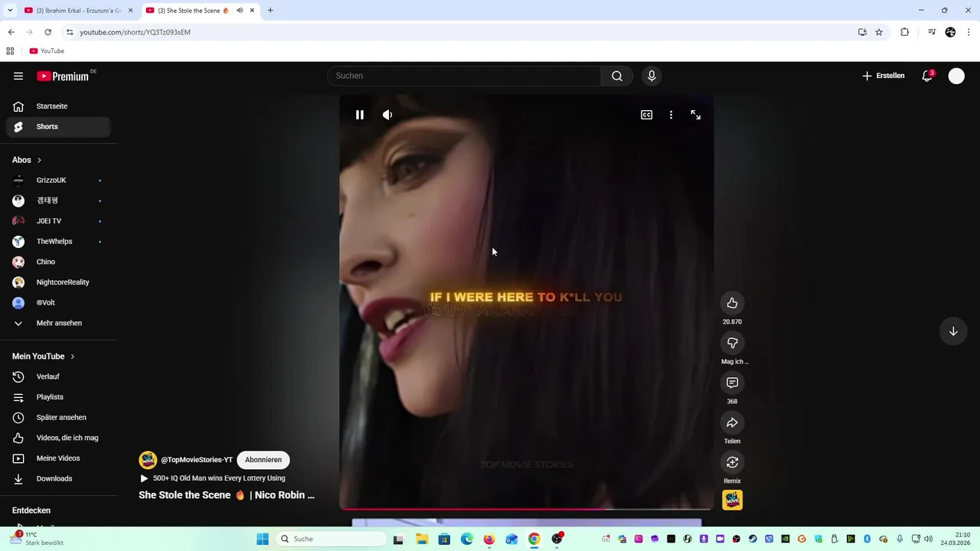The image size is (980, 551).
Task: Start voice search with microphone icon
Action: tap(652, 76)
